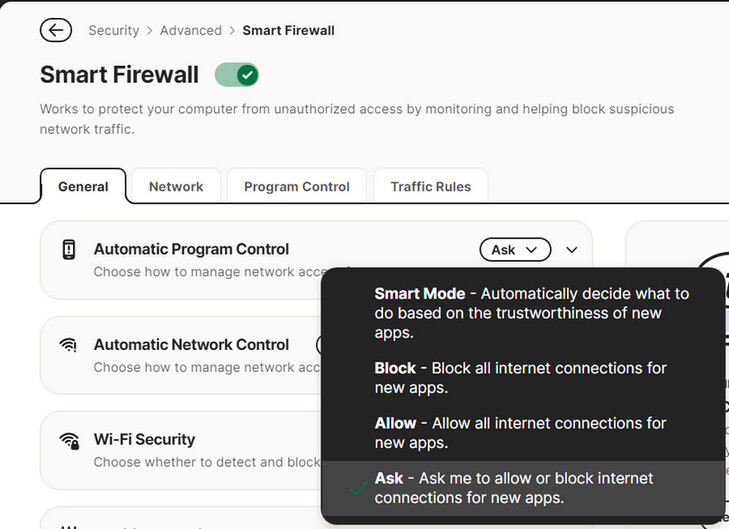Expand the Automatic Program Control row chevron
The height and width of the screenshot is (529, 729).
point(572,250)
